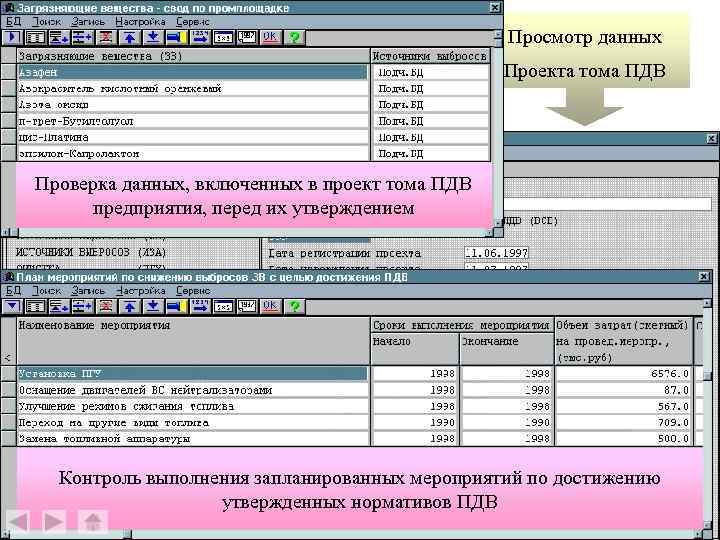The image size is (720, 540).
Task: Click cost cell 6576.0 for Установка ПГУ
Action: click(624, 374)
